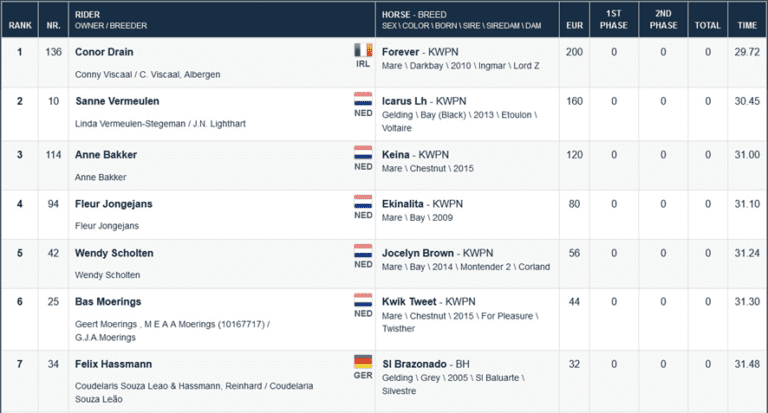Image resolution: width=768 pixels, height=413 pixels.
Task: Click the Ireland flag icon for Conor Drain
Action: tap(363, 50)
